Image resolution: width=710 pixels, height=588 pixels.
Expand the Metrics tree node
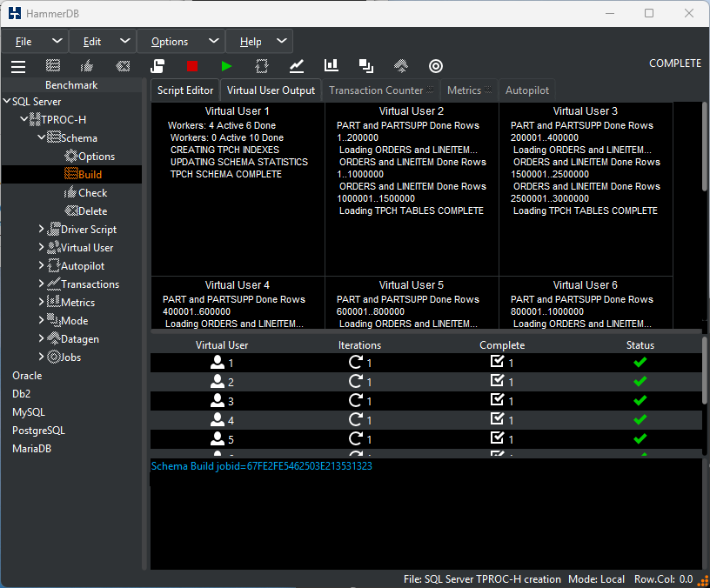point(41,302)
